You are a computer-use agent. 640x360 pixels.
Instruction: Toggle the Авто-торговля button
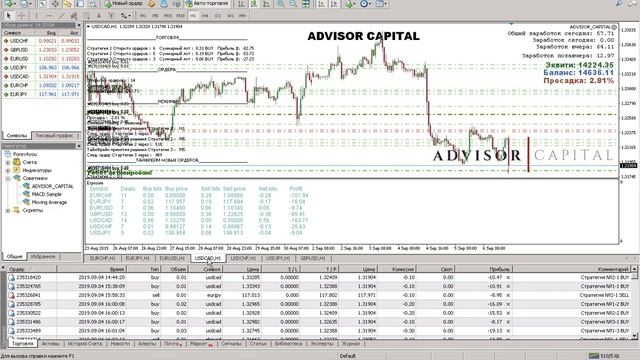point(208,4)
